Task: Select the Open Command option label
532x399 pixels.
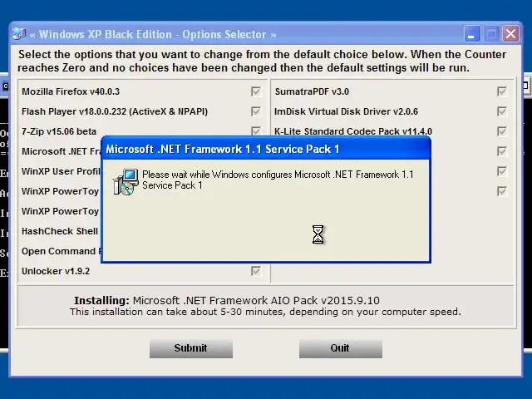Action: (61, 251)
